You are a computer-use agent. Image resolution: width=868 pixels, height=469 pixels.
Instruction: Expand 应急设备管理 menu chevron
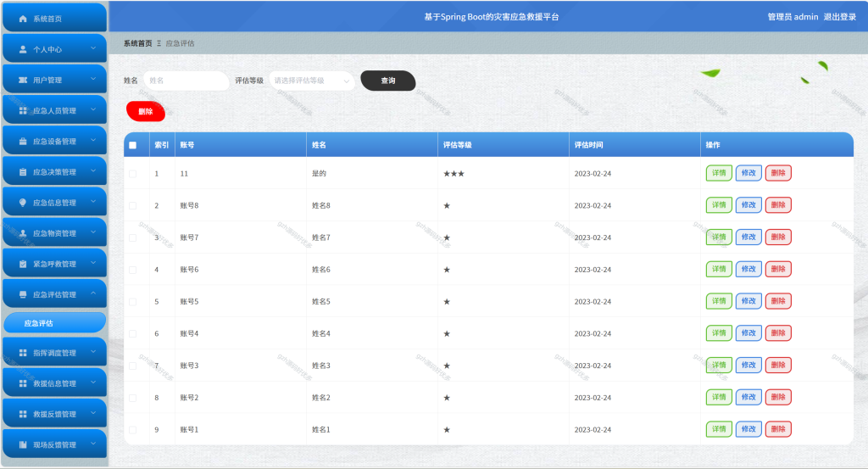pyautogui.click(x=93, y=141)
